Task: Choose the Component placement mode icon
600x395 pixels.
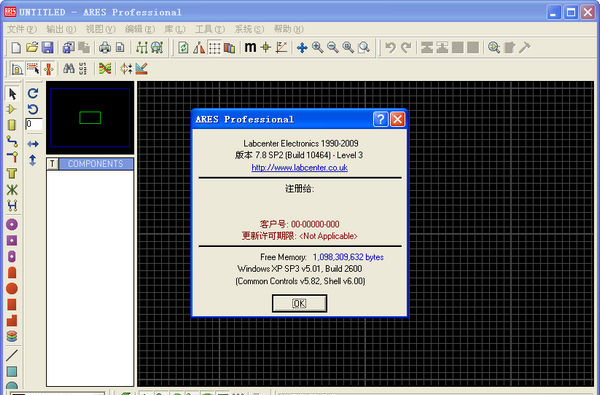Action: (x=12, y=109)
